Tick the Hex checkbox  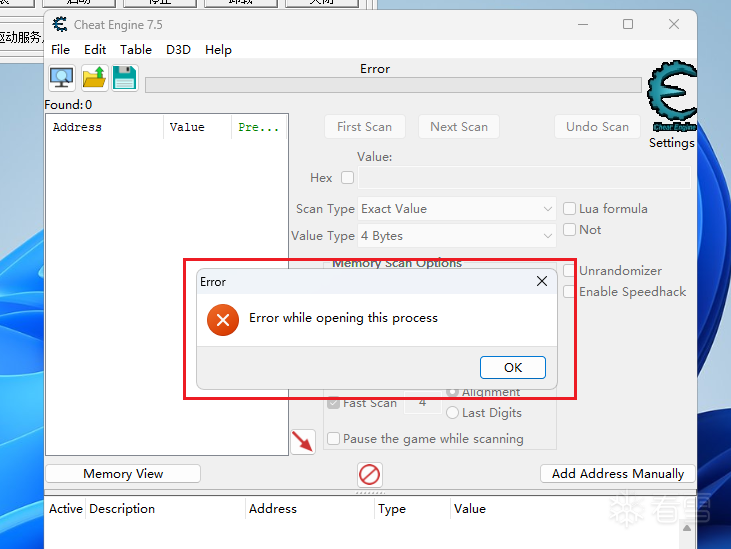point(347,178)
